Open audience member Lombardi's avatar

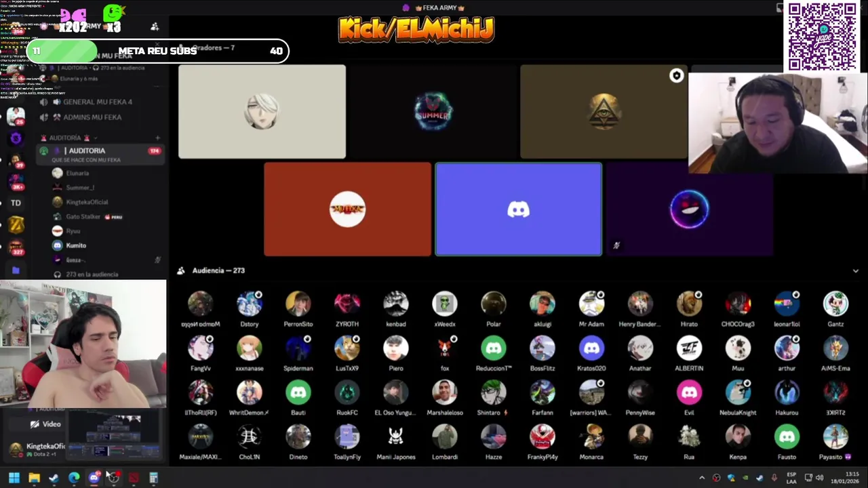(x=445, y=437)
